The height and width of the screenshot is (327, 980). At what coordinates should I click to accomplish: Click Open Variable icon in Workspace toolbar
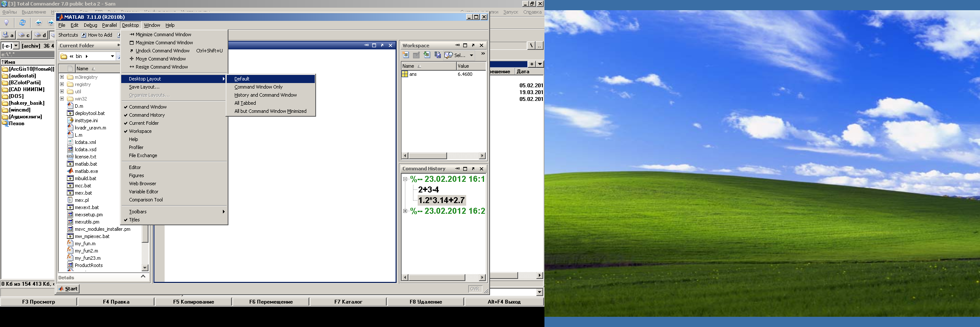[x=416, y=55]
